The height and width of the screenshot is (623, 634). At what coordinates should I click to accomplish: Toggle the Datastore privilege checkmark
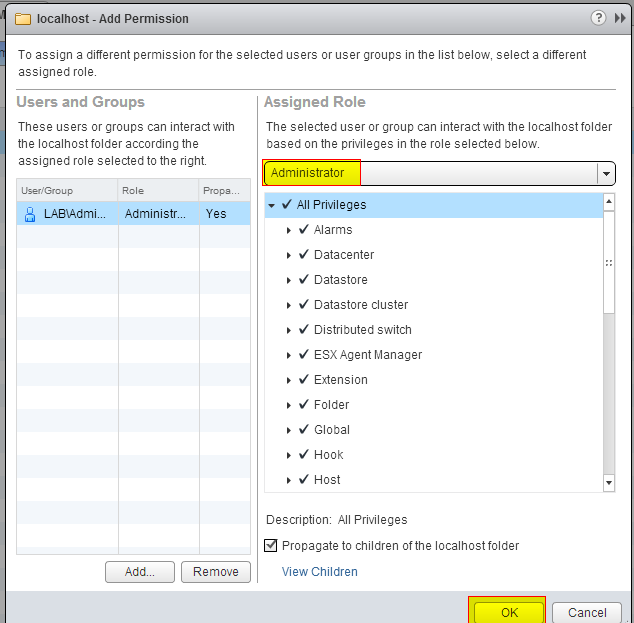coord(304,280)
